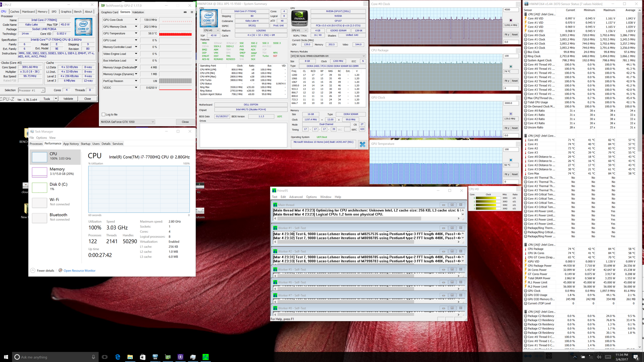This screenshot has width=644, height=362.
Task: Open the VDDC sensor dropdown
Action: coord(136,87)
